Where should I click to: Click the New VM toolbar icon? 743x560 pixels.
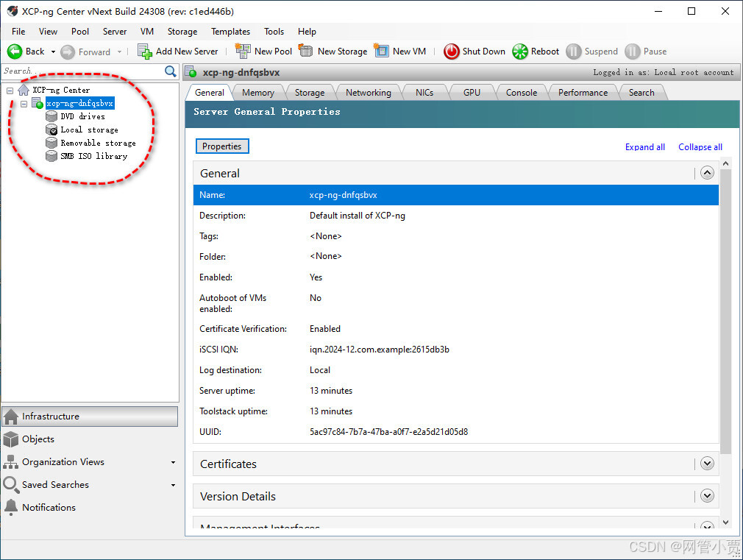[381, 51]
